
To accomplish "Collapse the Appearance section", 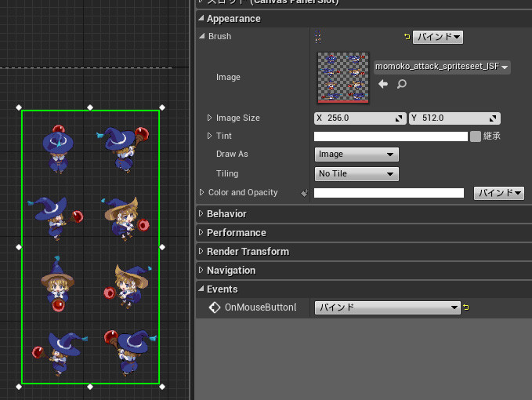I will [x=201, y=18].
